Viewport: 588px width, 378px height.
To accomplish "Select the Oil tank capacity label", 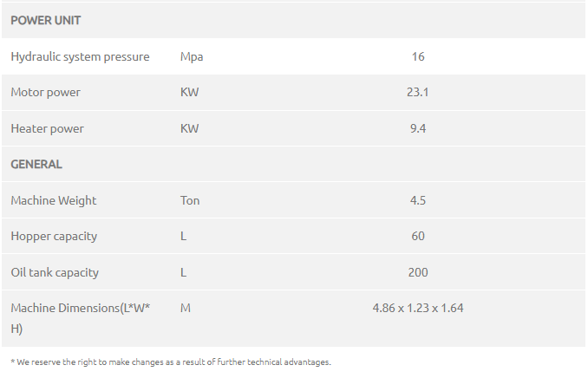I will (x=55, y=272).
